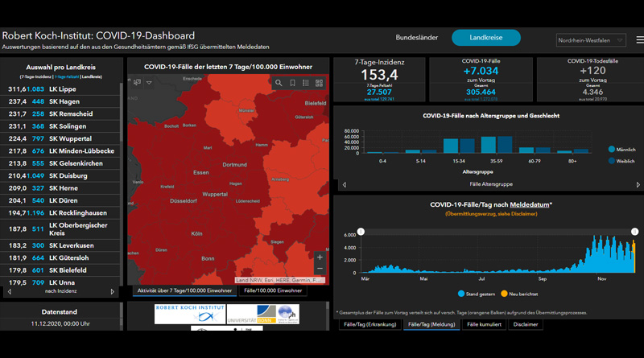Select LK Oberbergischer Kreis row
The height and width of the screenshot is (358, 644).
point(60,229)
